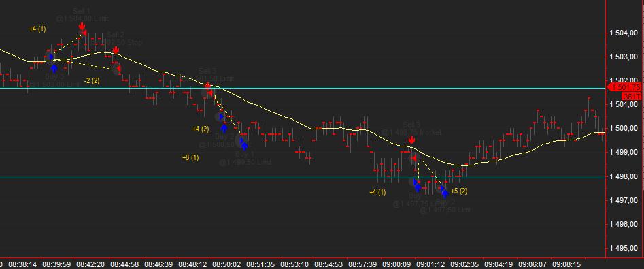Click blue up-arrow for Buy @1 497,75 Limit
Screen dimensions: 644x269
point(418,187)
